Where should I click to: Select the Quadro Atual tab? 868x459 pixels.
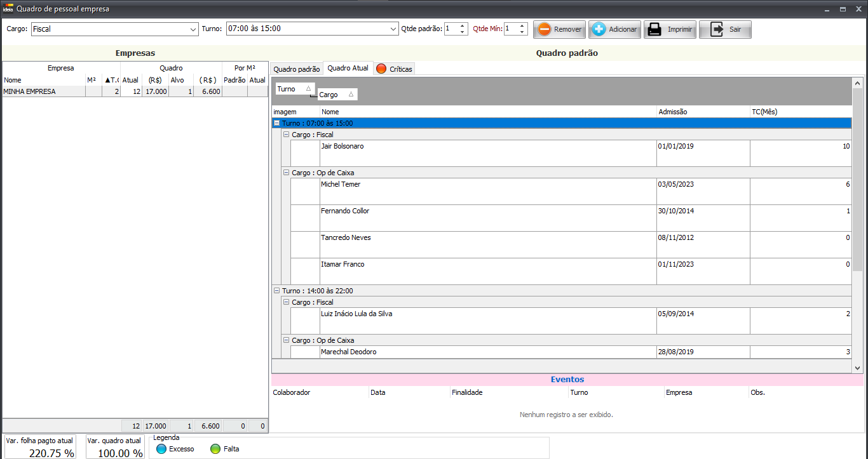tap(348, 68)
